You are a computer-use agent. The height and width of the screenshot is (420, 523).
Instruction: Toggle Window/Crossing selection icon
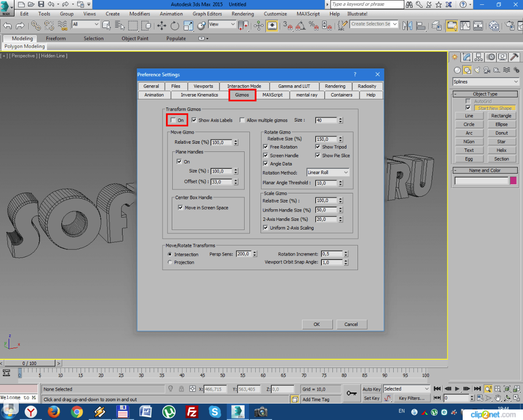coord(146,26)
